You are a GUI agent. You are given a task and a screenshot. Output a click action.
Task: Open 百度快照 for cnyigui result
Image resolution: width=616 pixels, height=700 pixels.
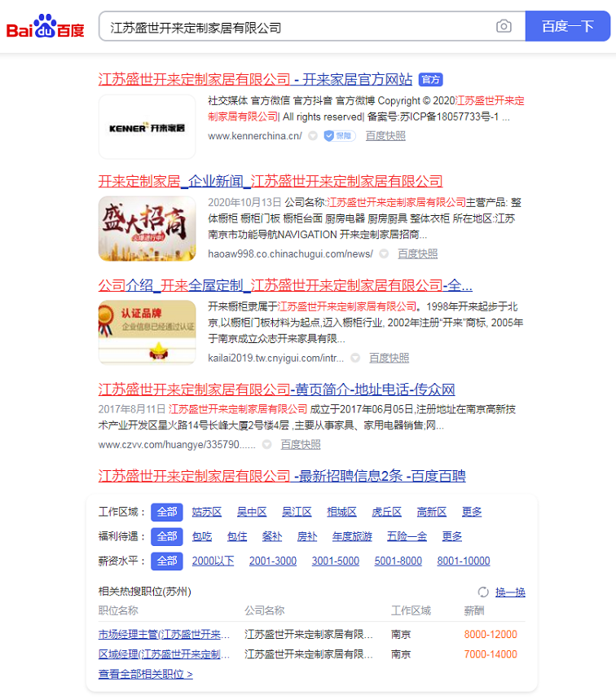389,358
